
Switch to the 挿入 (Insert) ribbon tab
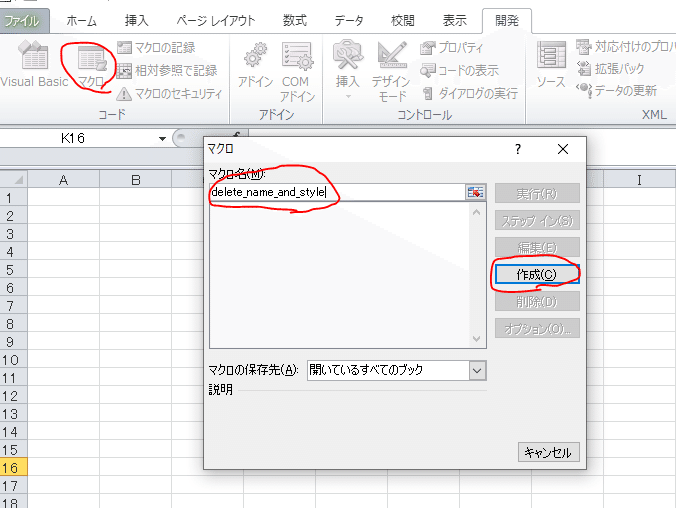[137, 21]
